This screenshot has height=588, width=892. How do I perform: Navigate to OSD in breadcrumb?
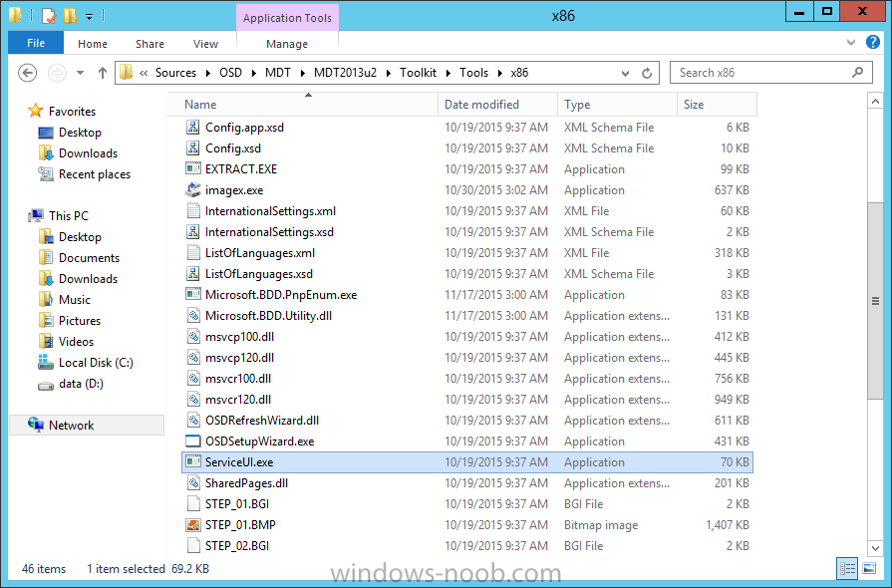230,73
